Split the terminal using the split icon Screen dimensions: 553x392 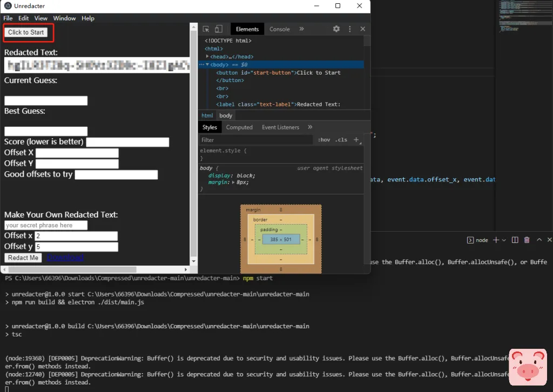coord(515,240)
